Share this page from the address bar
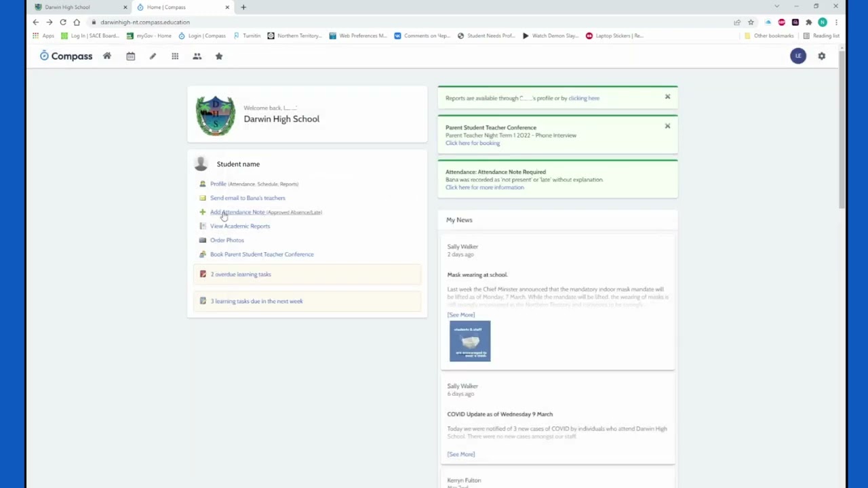Viewport: 868px width, 488px height. (737, 22)
